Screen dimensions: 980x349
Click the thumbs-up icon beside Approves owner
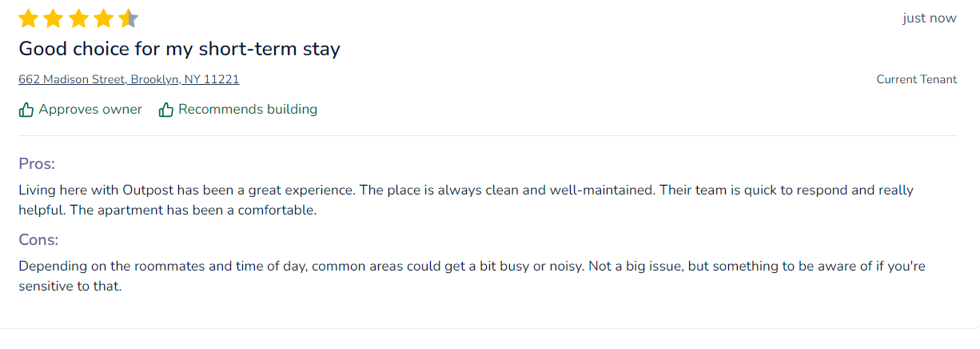pyautogui.click(x=26, y=110)
